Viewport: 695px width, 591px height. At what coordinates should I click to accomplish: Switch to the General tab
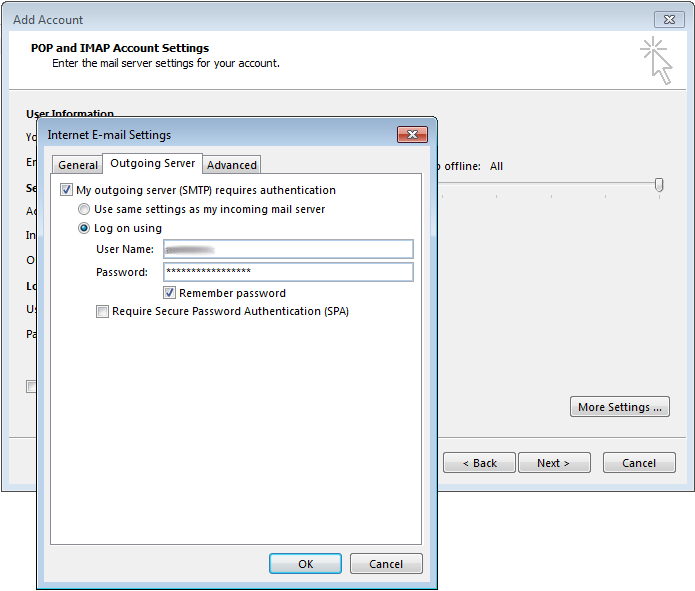pyautogui.click(x=78, y=165)
